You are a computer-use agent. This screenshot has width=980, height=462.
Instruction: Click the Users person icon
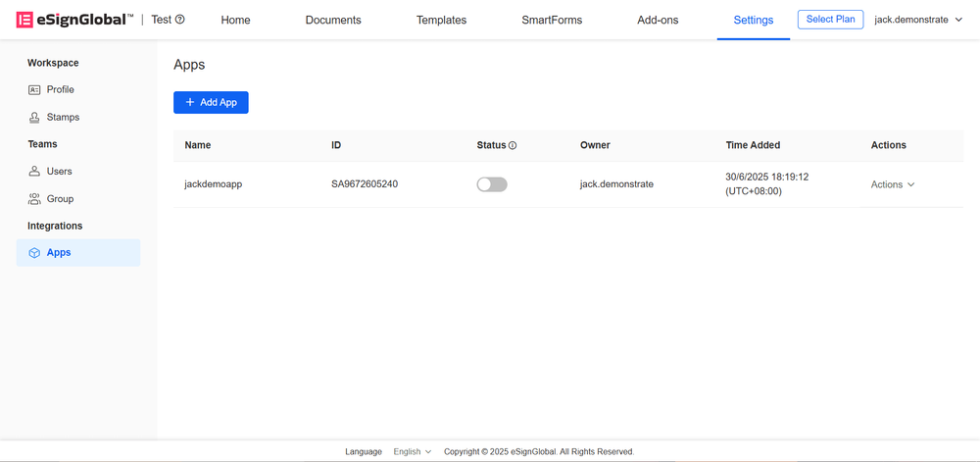[34, 171]
